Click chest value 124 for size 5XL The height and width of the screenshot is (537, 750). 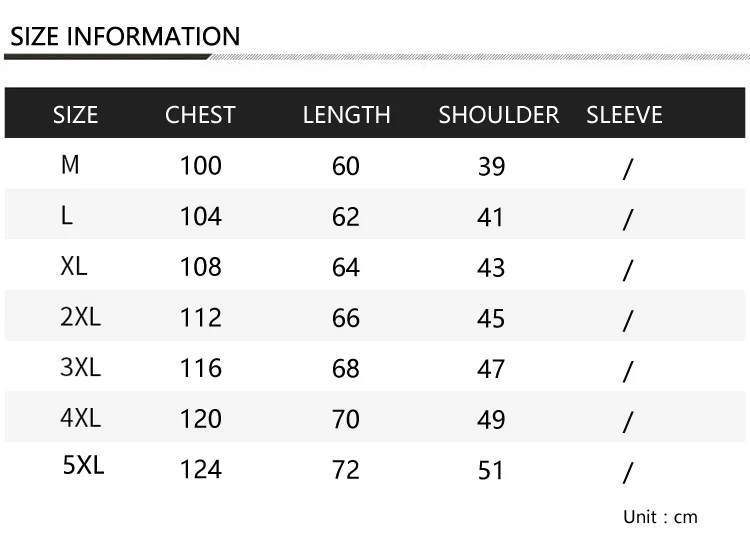[201, 469]
